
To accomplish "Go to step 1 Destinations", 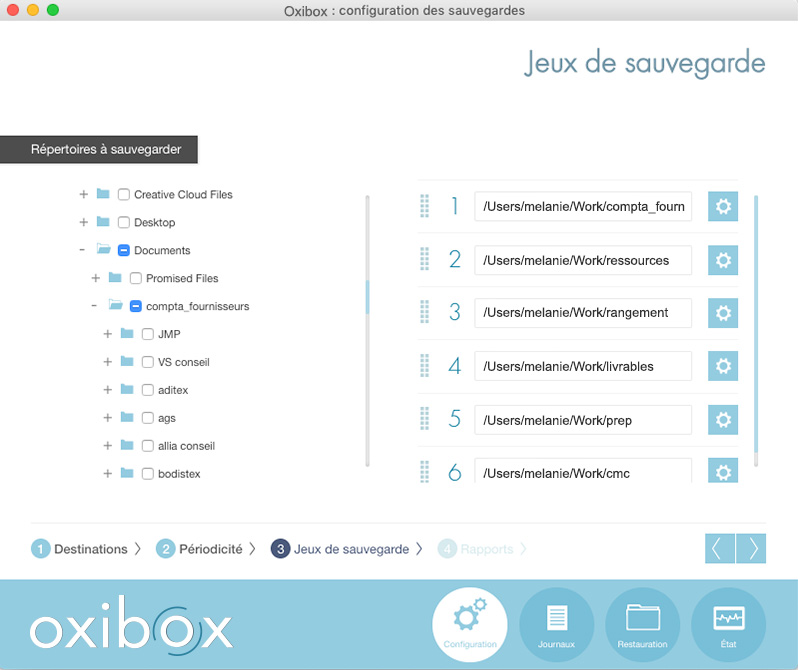I will coord(80,549).
